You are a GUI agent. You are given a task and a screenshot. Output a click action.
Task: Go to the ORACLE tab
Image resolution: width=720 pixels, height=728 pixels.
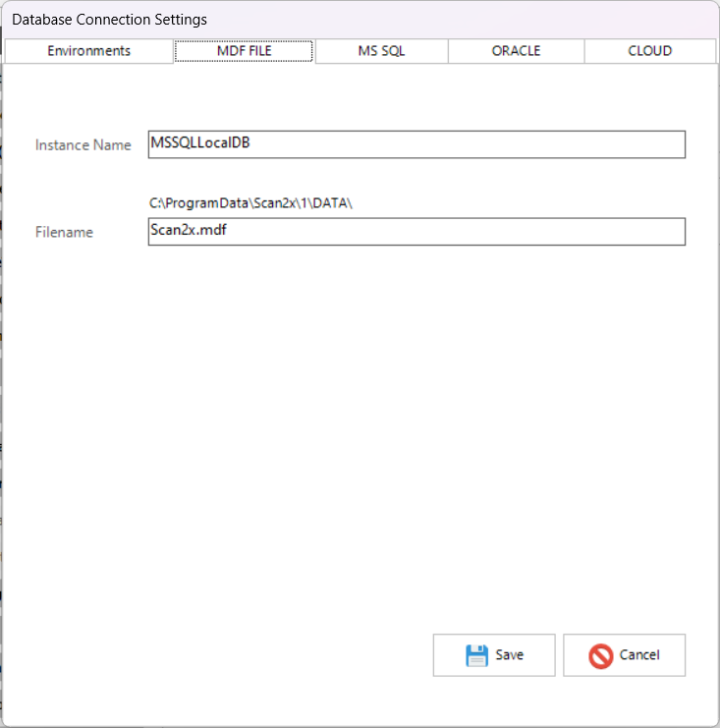point(516,51)
